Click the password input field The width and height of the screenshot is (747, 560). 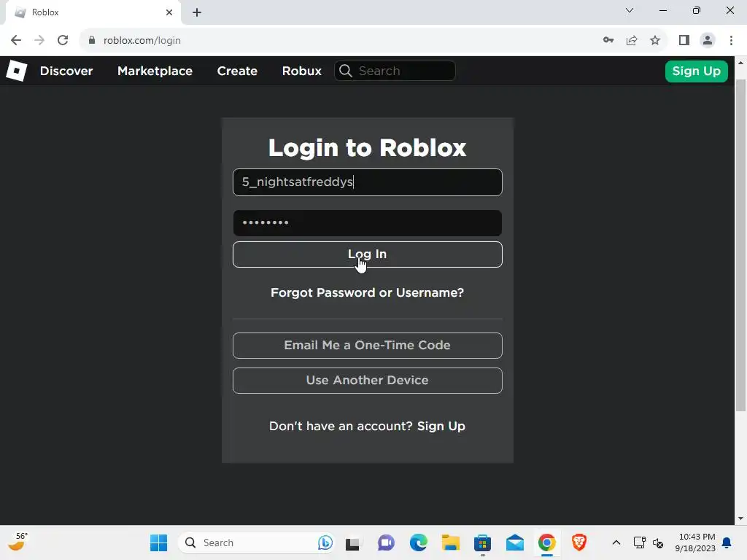coord(368,223)
